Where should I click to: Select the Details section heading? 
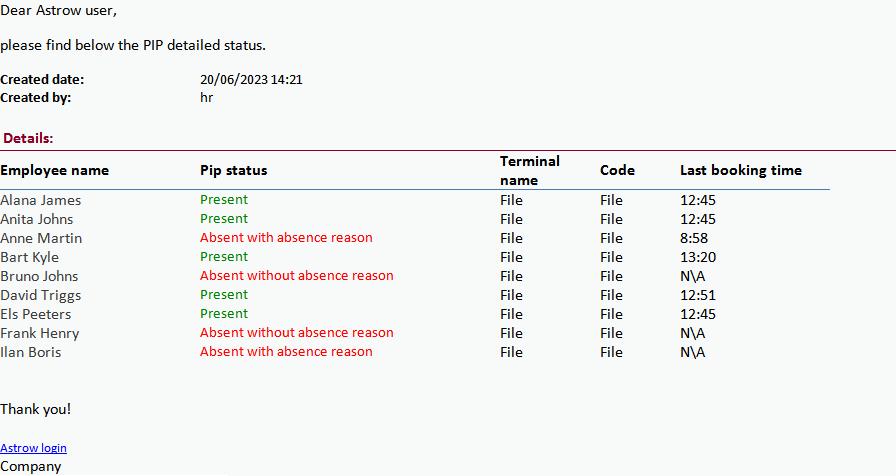click(28, 139)
